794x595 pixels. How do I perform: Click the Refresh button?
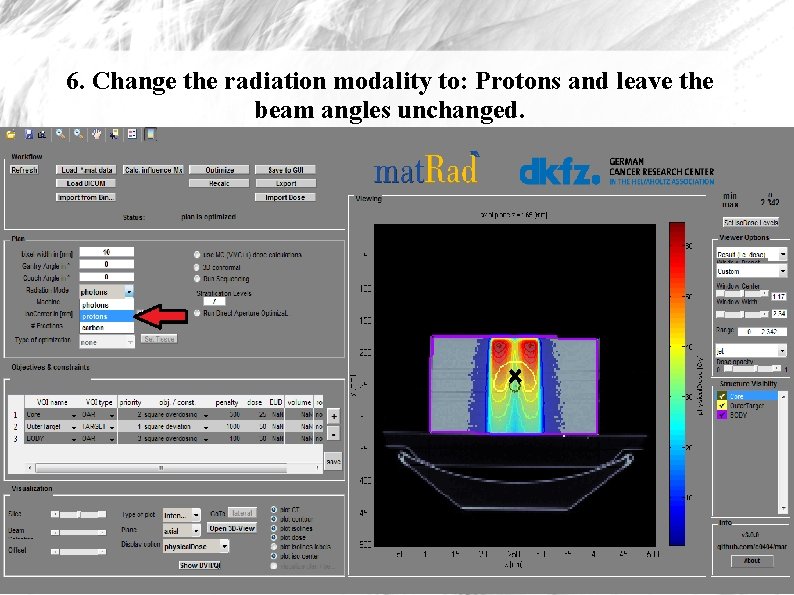(24, 170)
